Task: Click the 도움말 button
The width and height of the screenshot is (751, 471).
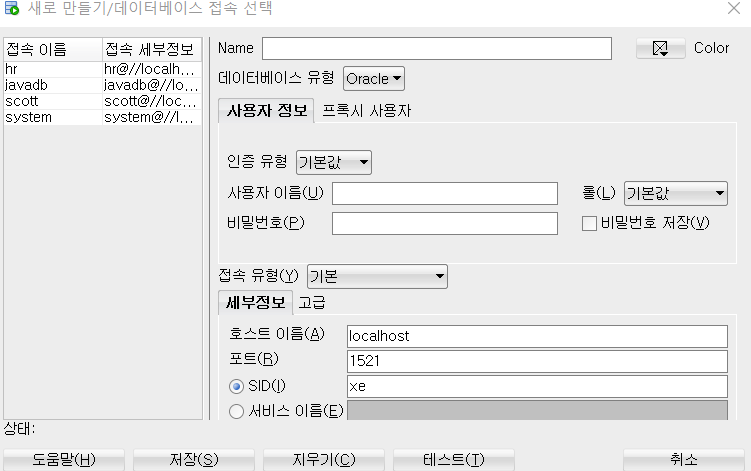Action: click(x=64, y=460)
